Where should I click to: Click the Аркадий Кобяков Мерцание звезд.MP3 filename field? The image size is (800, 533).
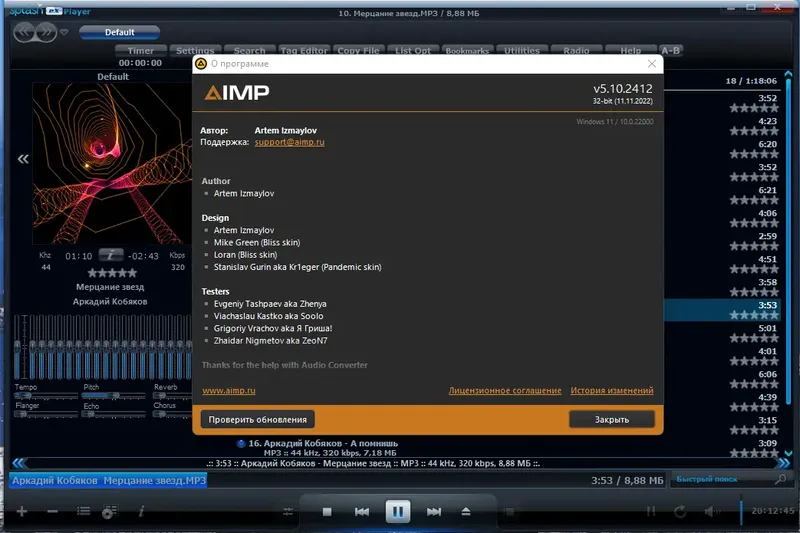[x=108, y=480]
